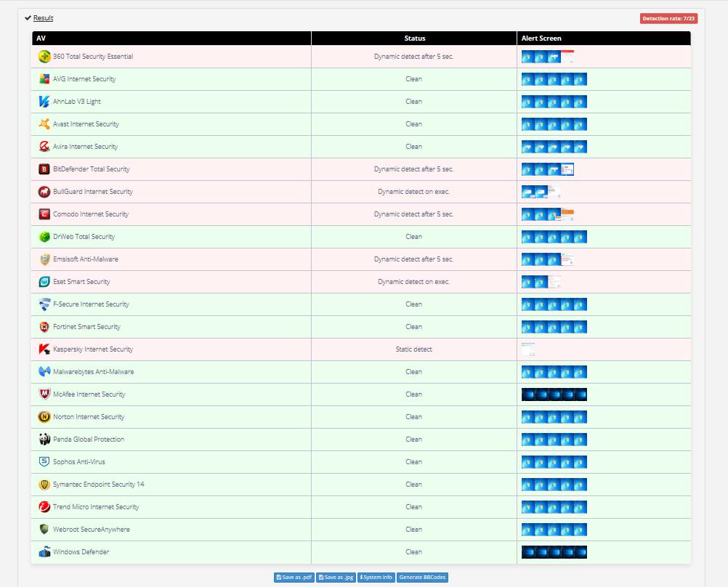Image resolution: width=728 pixels, height=587 pixels.
Task: Select BullGuard's "Dynamic detect on exec." status
Action: click(x=413, y=191)
